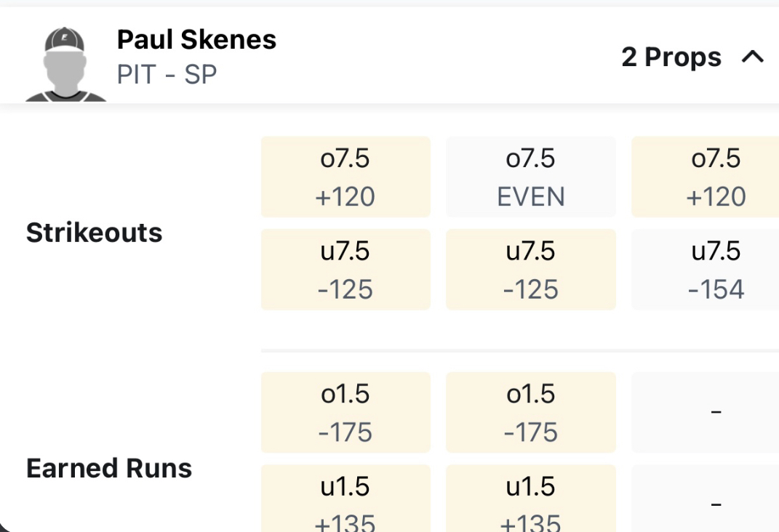Viewport: 779px width, 532px height.
Task: Open Paul Skenes player avatar
Action: click(65, 64)
